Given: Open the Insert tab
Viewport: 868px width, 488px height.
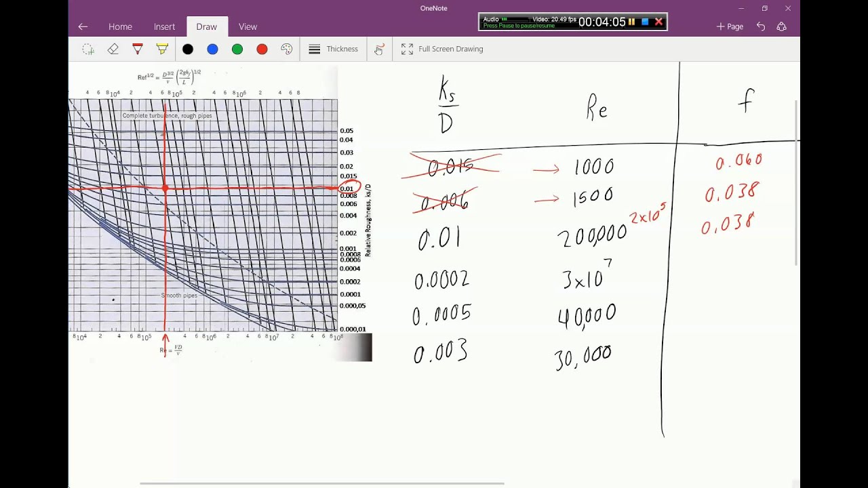Looking at the screenshot, I should [x=164, y=26].
